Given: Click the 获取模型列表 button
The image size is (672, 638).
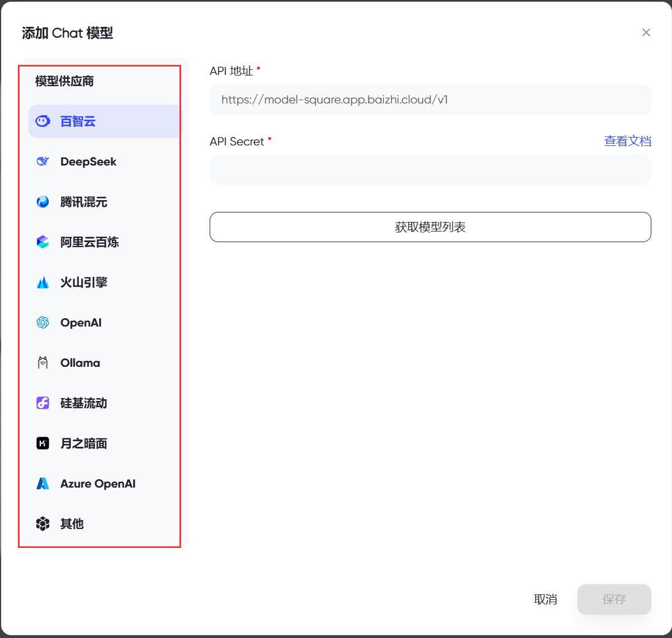Looking at the screenshot, I should coord(430,227).
